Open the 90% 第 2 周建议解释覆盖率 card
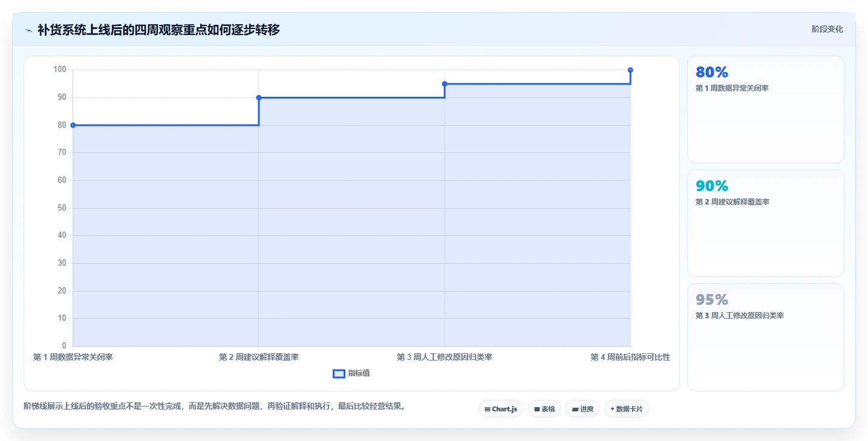This screenshot has width=868, height=441. [765, 223]
